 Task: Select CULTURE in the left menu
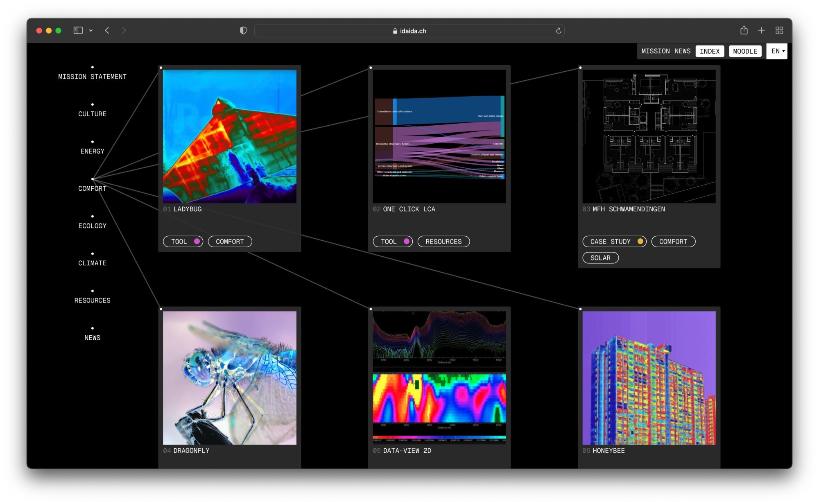click(x=92, y=114)
